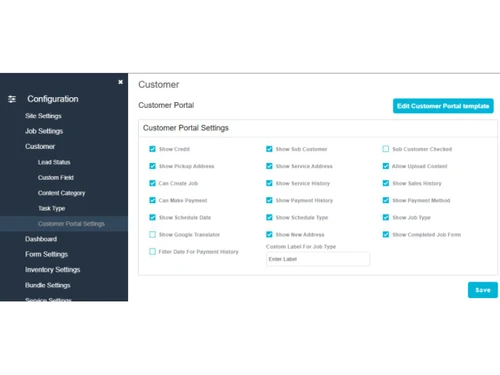Click the Enter Label input field
Image resolution: width=500 pixels, height=375 pixels.
(x=318, y=259)
